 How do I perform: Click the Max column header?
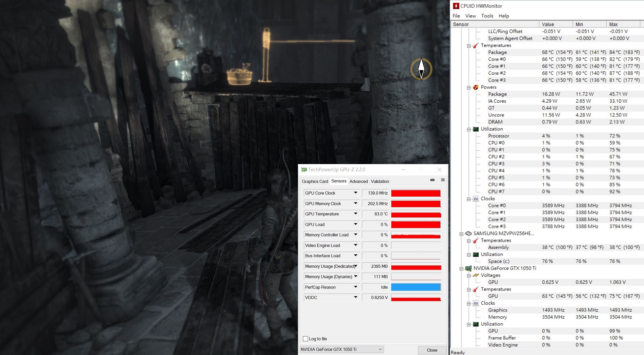click(x=624, y=24)
